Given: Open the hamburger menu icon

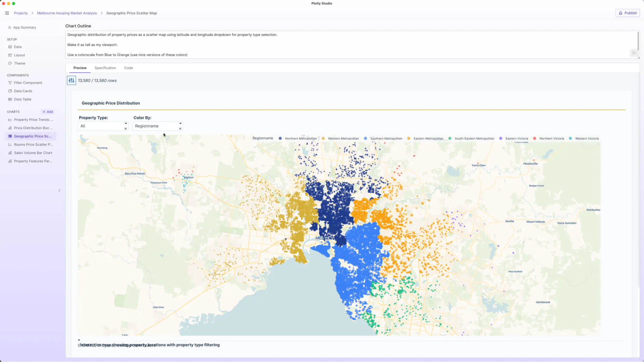Looking at the screenshot, I should pos(7,13).
